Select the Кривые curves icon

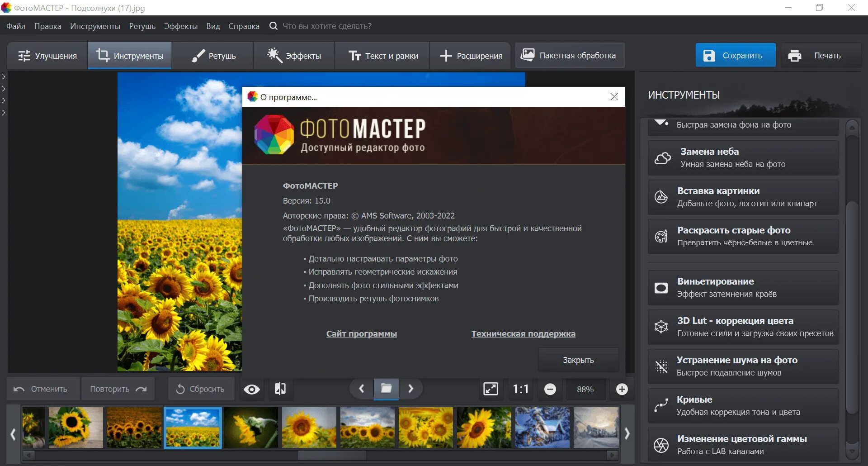coord(661,406)
